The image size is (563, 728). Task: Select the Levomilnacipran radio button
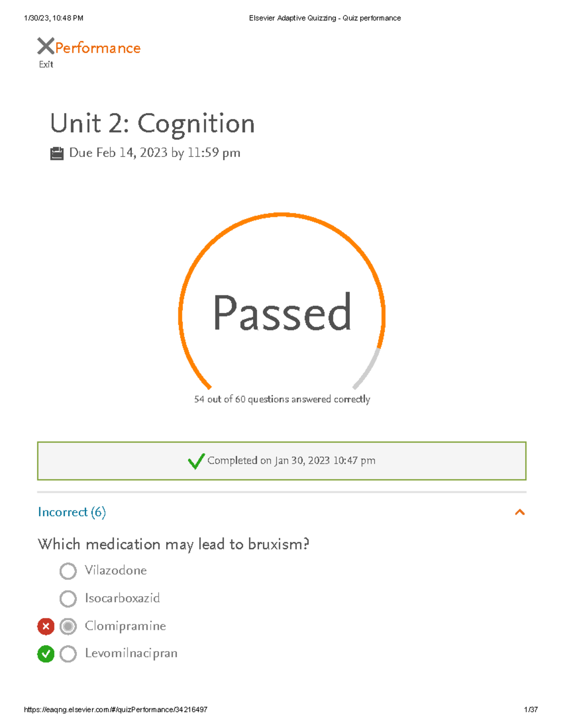point(68,653)
